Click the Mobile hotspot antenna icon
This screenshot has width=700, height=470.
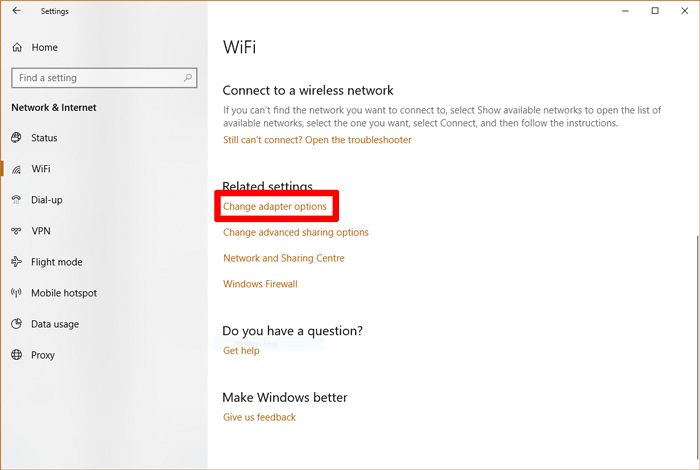click(x=17, y=293)
